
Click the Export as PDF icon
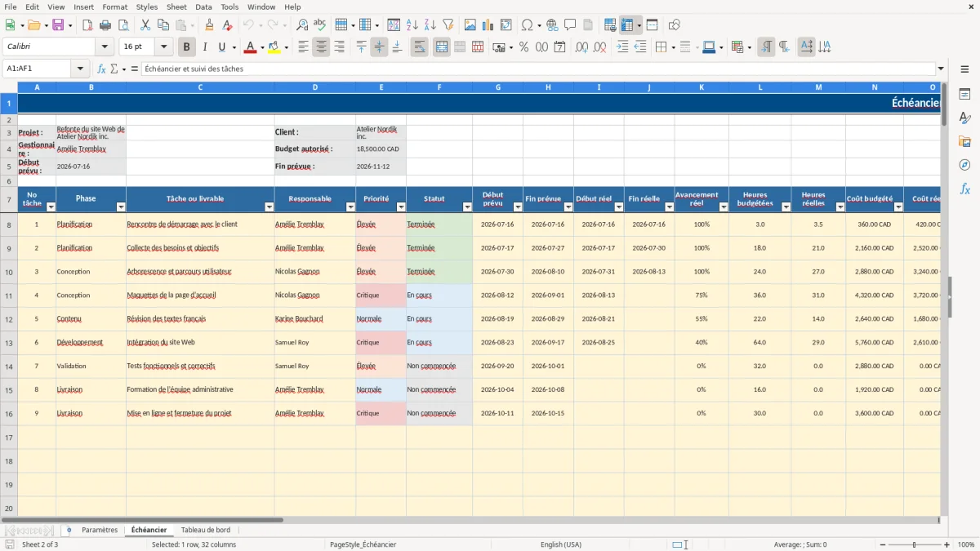(87, 25)
